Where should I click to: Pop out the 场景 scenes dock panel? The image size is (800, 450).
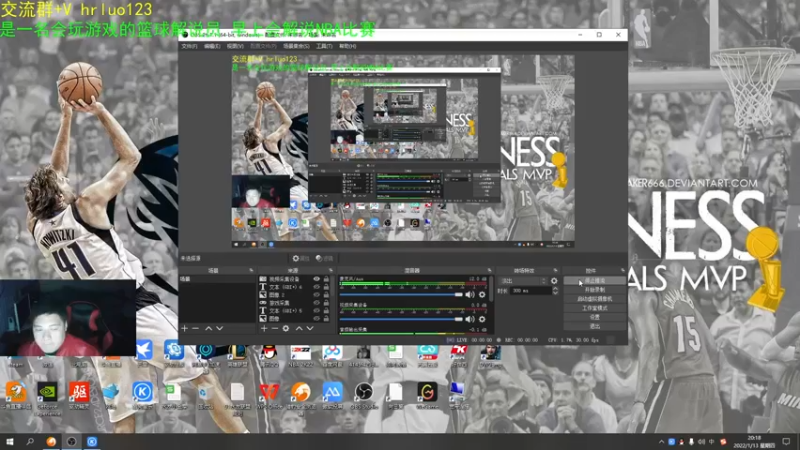(x=251, y=270)
